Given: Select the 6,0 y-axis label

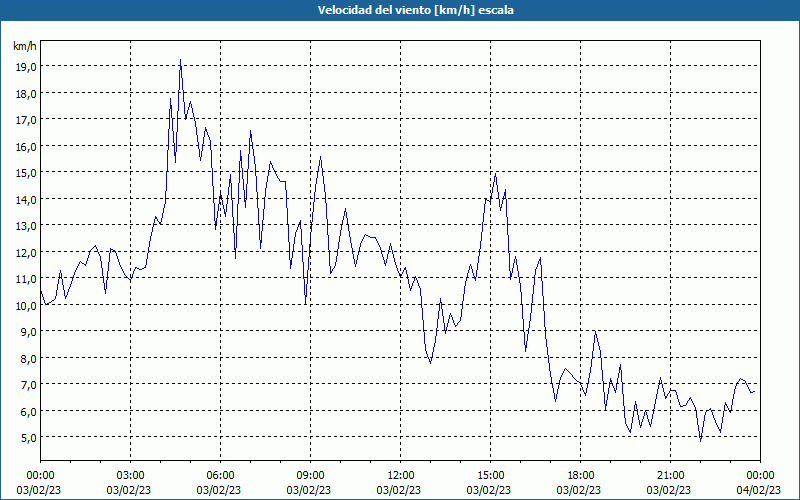Looking at the screenshot, I should pos(28,412).
